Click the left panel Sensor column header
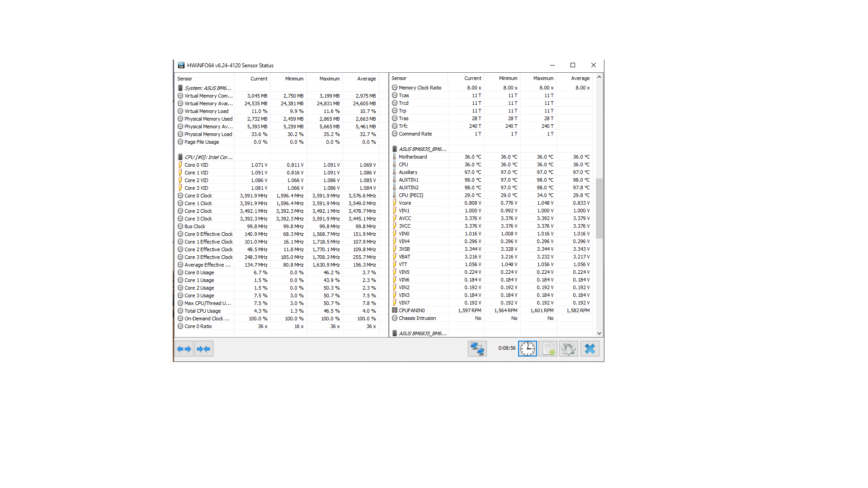Image resolution: width=868 pixels, height=488 pixels. click(204, 79)
